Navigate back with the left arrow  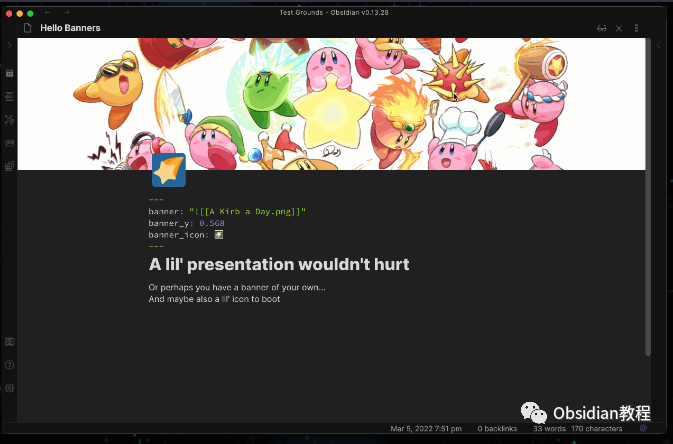point(48,12)
